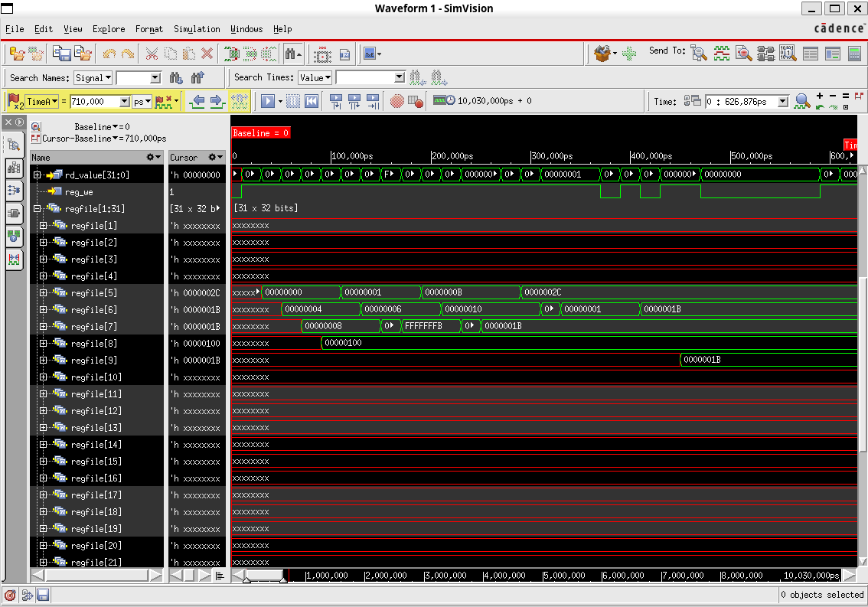
Task: Open the Name column gear options
Action: (x=153, y=157)
